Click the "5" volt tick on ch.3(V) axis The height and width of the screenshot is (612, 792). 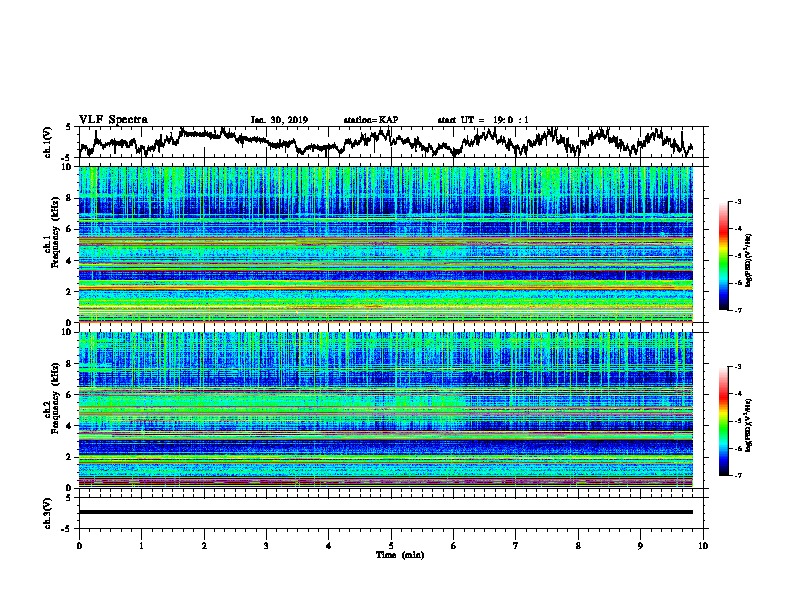(69, 498)
